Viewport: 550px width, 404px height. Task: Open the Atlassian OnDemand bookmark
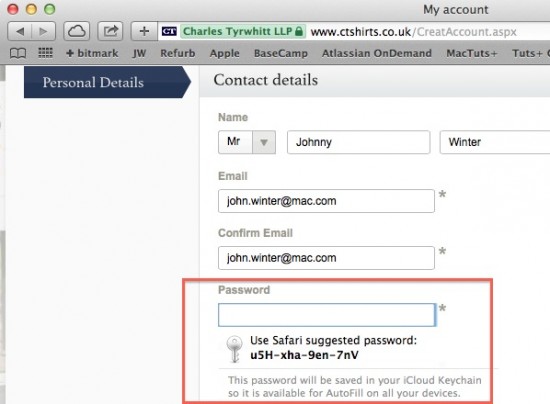[x=377, y=53]
